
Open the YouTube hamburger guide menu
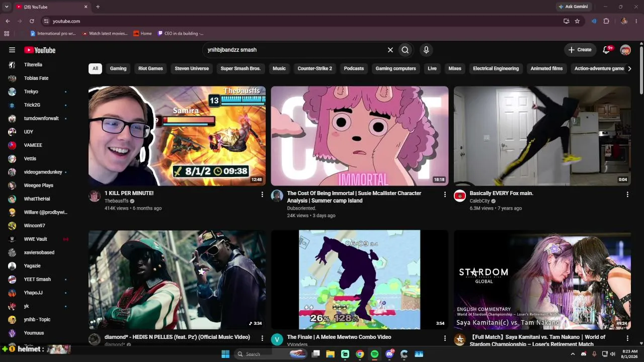click(x=12, y=50)
